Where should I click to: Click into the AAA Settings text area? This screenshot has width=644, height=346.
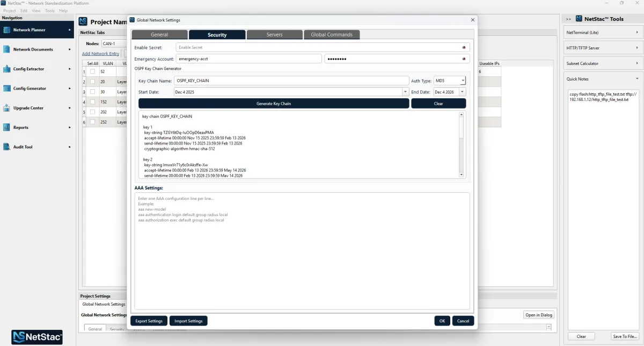click(302, 251)
